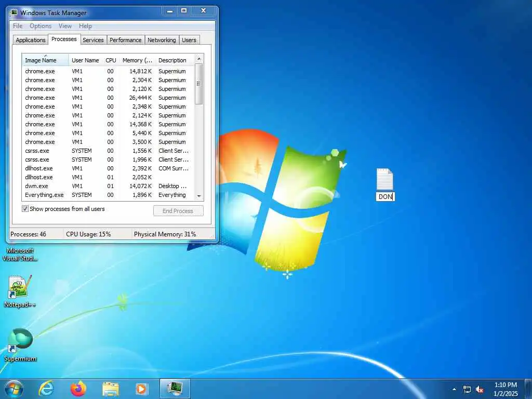The width and height of the screenshot is (532, 399).
Task: Select chrome.exe row using 2,348 K
Action: tap(108, 107)
